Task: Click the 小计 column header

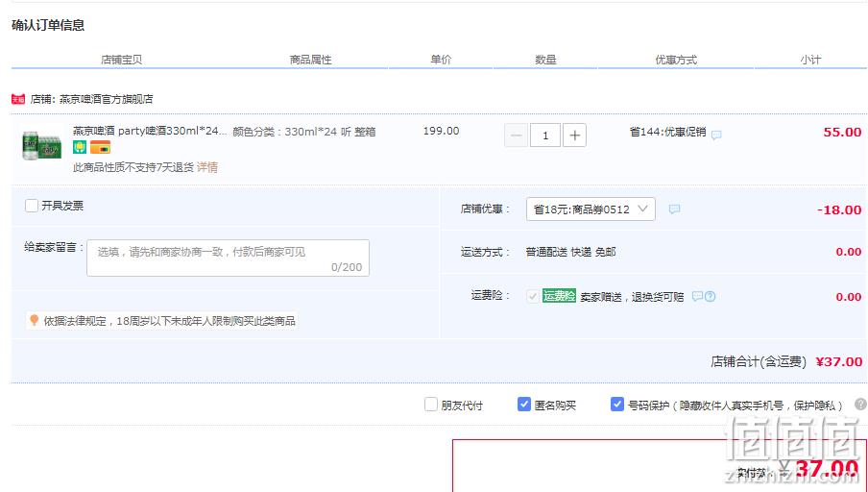Action: click(810, 60)
